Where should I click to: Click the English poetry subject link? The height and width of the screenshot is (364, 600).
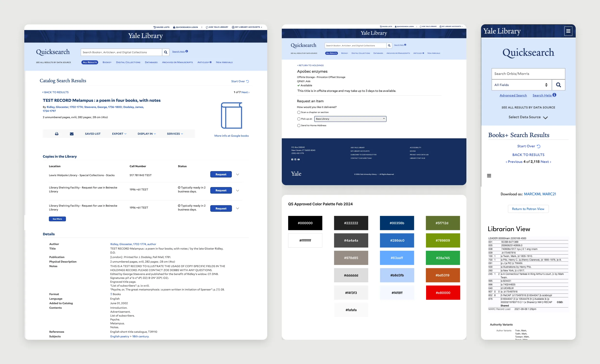click(120, 337)
